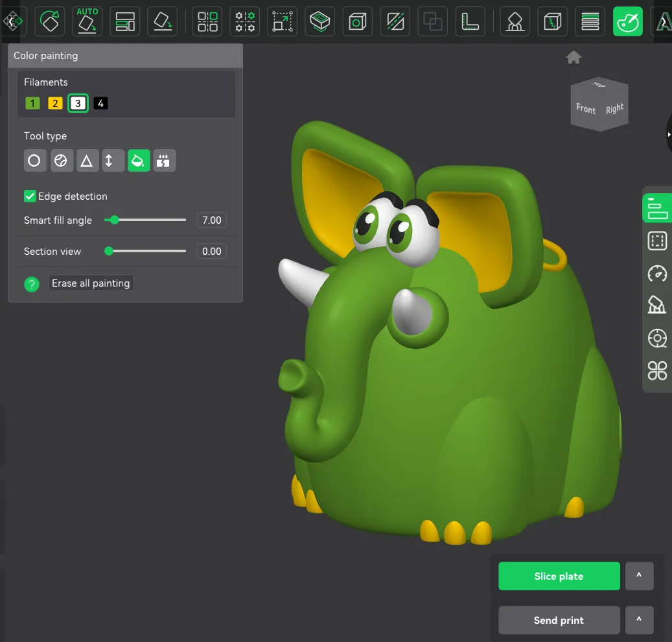Select the Circle brush tool type
This screenshot has height=642, width=672.
click(x=34, y=161)
